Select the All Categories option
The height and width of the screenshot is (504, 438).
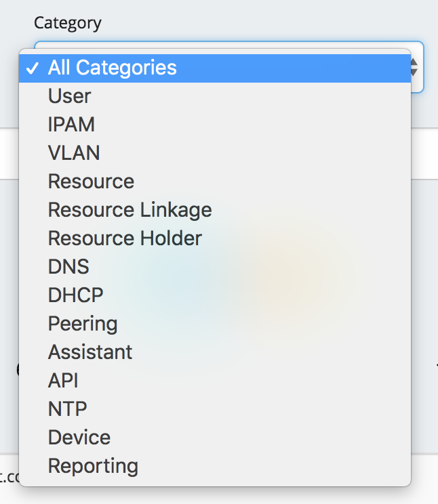pyautogui.click(x=113, y=68)
